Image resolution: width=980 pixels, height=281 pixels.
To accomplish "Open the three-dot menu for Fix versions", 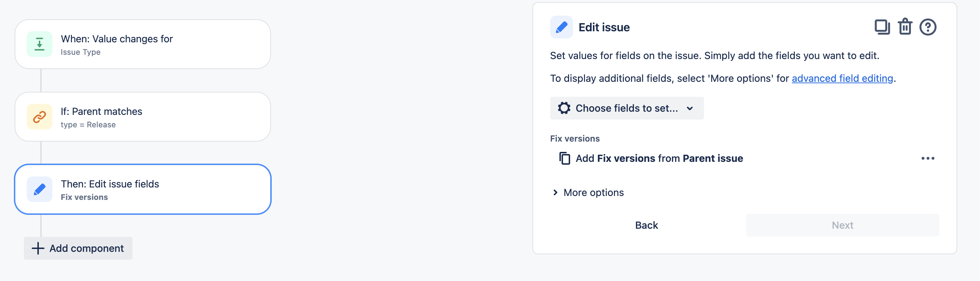I will click(928, 158).
